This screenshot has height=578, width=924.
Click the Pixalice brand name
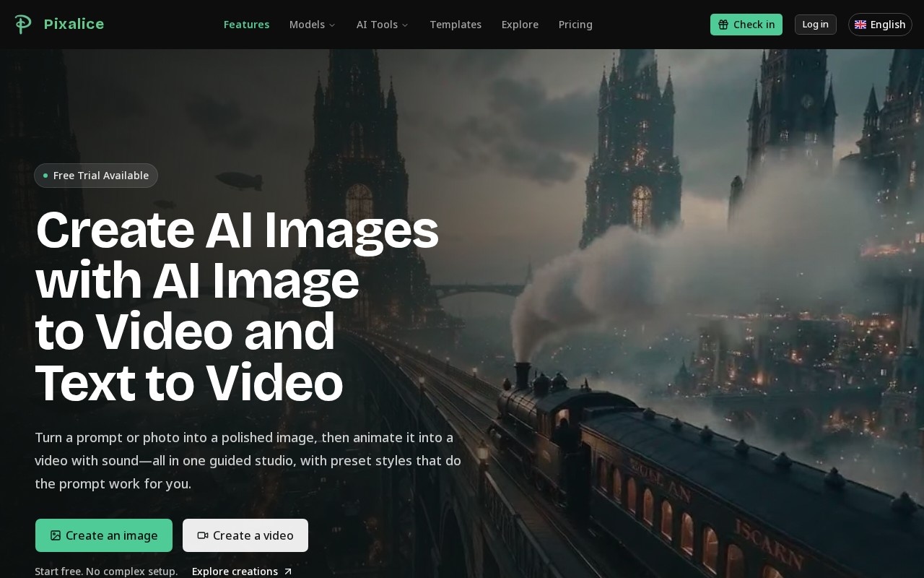pos(74,24)
